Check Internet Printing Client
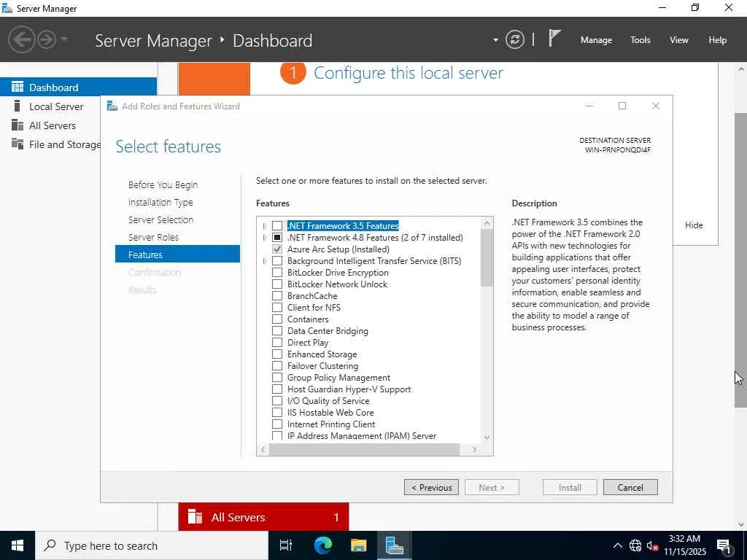747x560 pixels. 277,424
